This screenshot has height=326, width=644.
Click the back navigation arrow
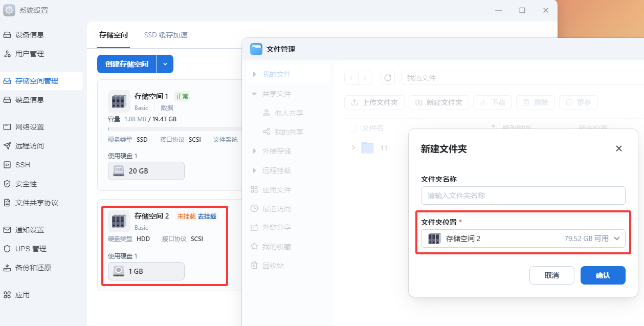351,78
